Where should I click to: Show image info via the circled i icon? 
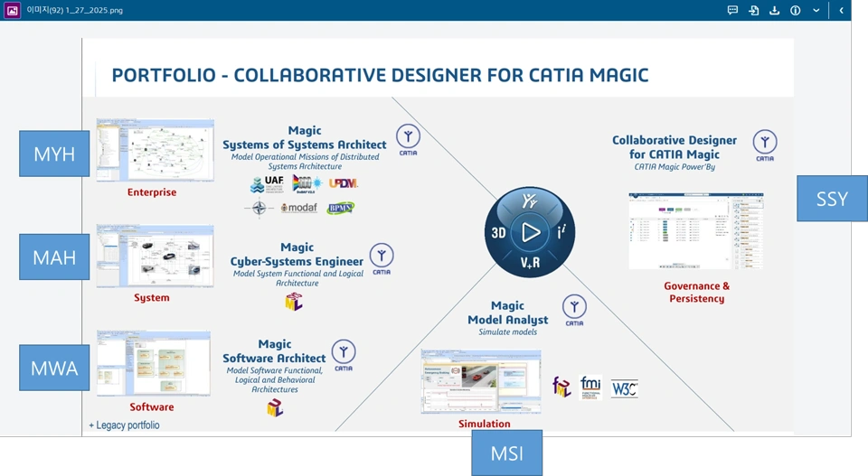(x=796, y=10)
